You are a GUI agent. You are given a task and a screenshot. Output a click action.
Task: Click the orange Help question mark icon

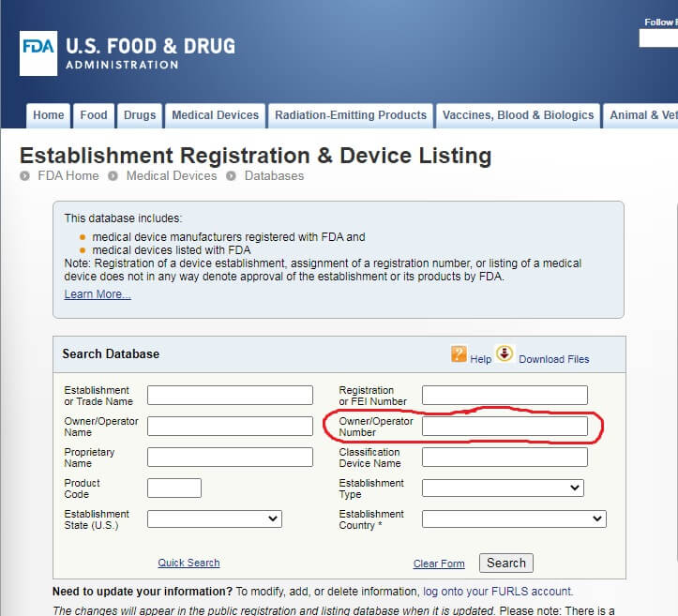(459, 353)
